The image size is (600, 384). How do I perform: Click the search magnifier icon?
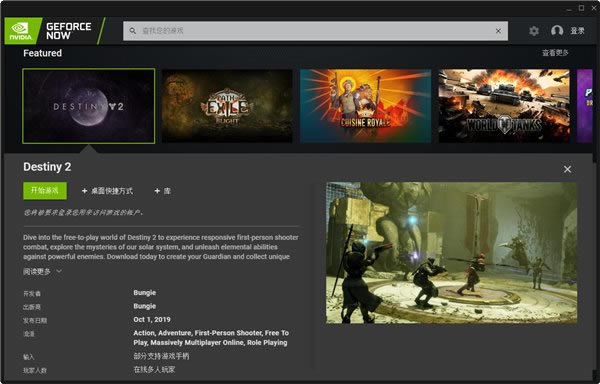tap(132, 31)
